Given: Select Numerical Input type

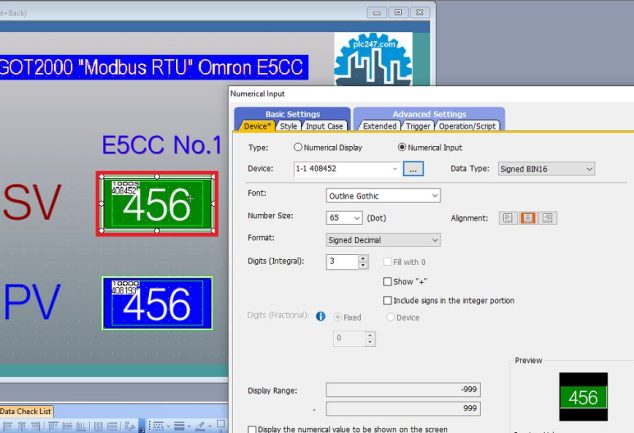Looking at the screenshot, I should click(430, 148).
